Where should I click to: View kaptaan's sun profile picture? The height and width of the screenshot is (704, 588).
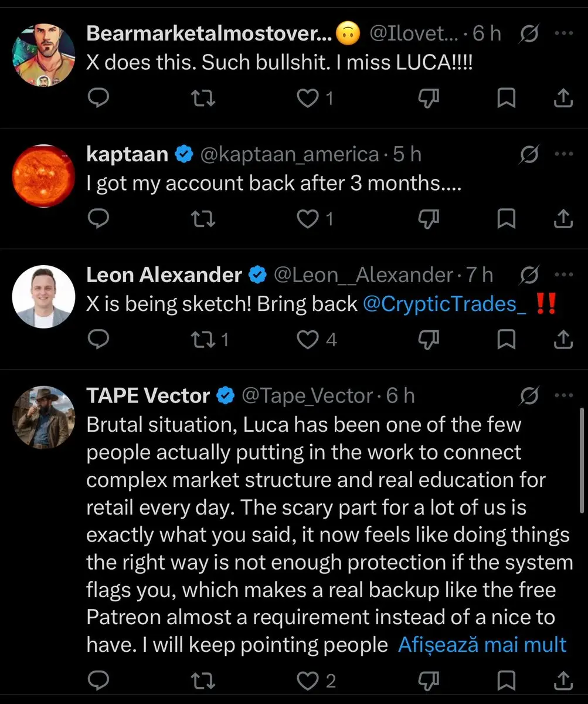pyautogui.click(x=44, y=176)
